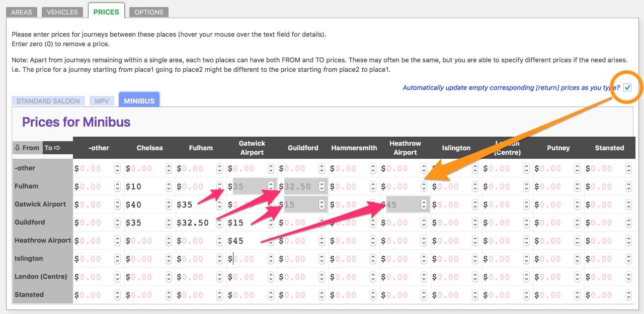The width and height of the screenshot is (644, 314).
Task: Open the VEHICLES tab
Action: click(x=62, y=12)
